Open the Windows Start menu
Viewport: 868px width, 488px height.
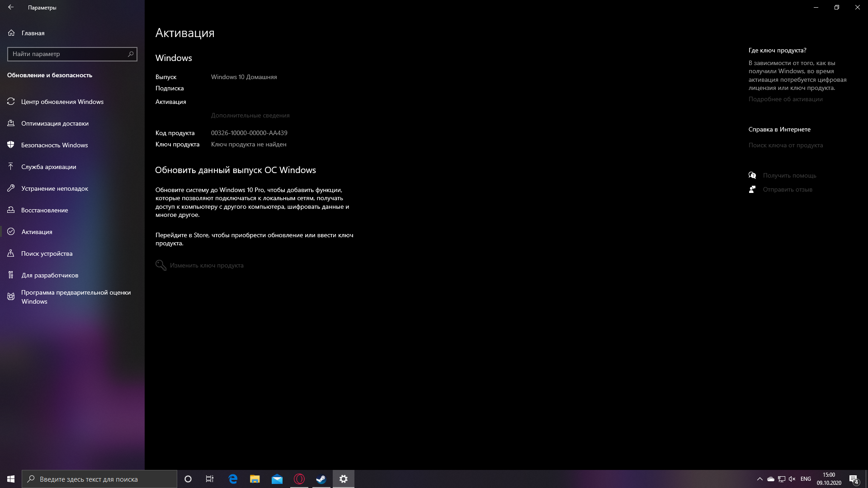(11, 479)
